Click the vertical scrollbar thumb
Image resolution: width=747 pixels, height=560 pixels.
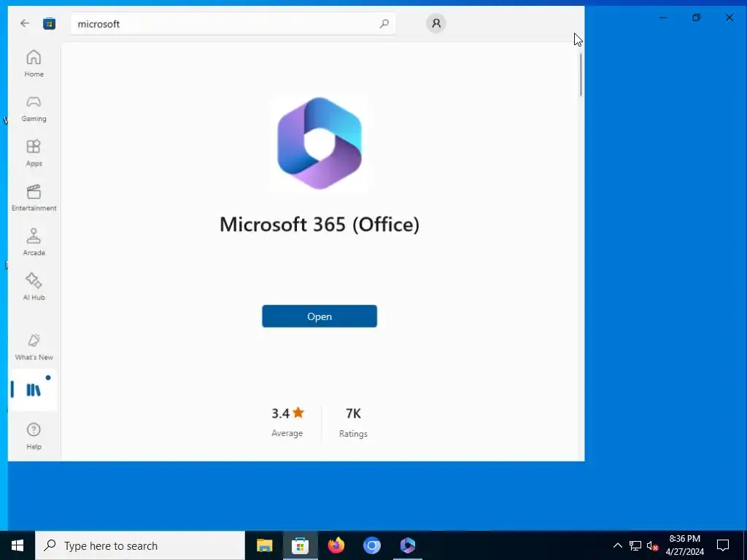coord(581,75)
